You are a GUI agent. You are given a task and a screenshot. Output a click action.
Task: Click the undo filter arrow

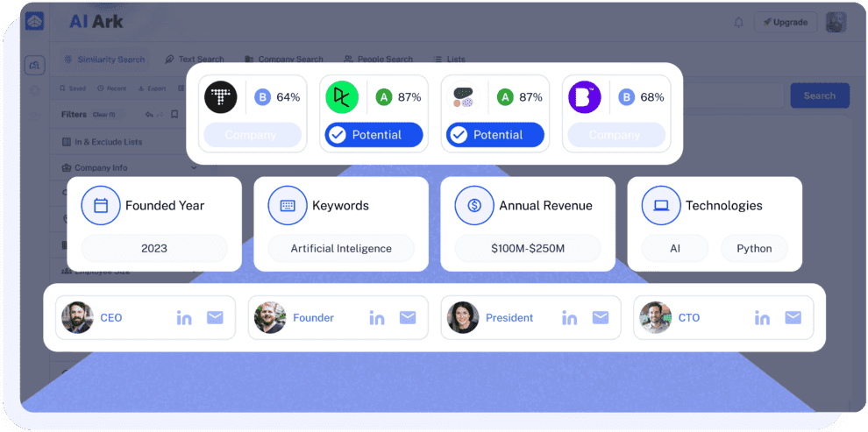149,115
